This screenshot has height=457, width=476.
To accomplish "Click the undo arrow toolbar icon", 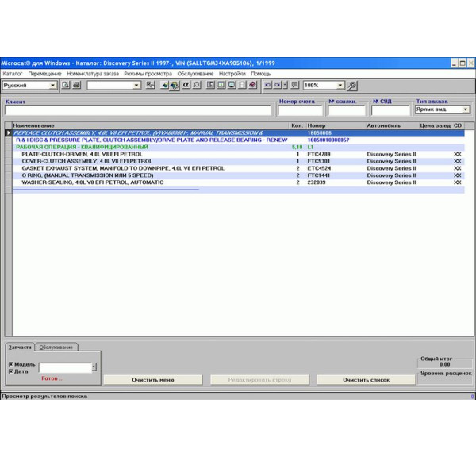I will click(x=268, y=86).
